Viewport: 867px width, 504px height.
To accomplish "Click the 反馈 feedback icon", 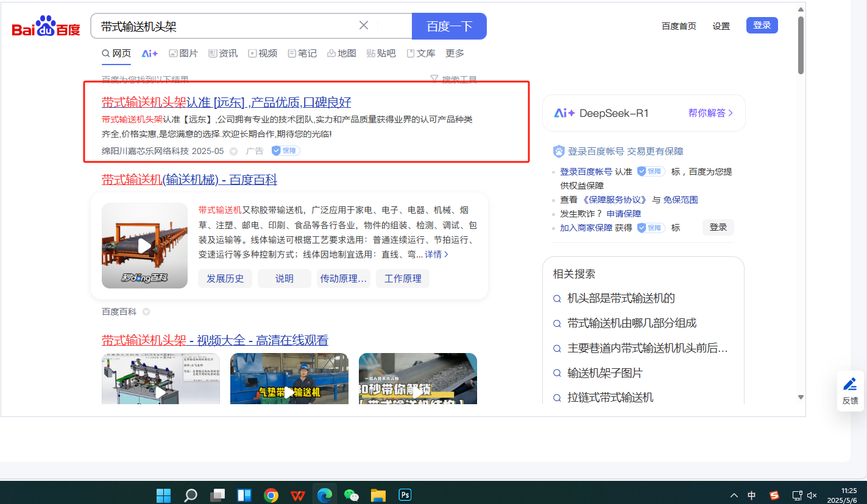I will click(850, 391).
